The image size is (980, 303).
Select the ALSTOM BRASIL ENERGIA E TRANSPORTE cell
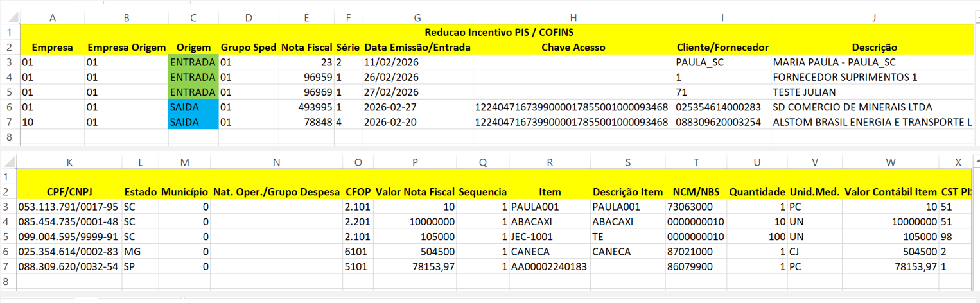[x=874, y=121]
